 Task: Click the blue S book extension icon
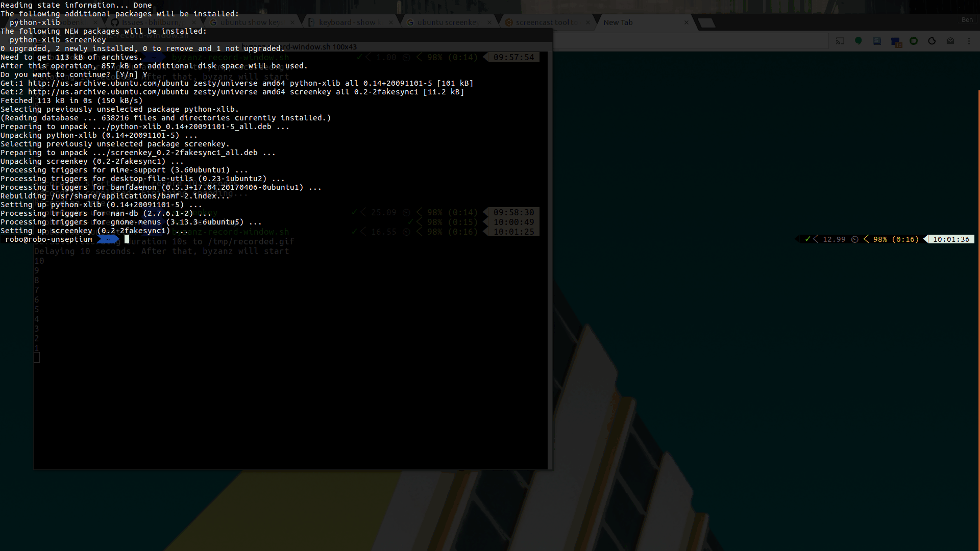pyautogui.click(x=877, y=41)
